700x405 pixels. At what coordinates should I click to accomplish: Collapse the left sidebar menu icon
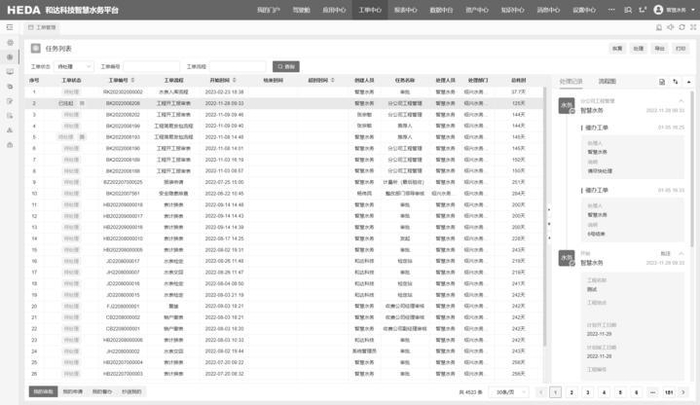point(9,27)
